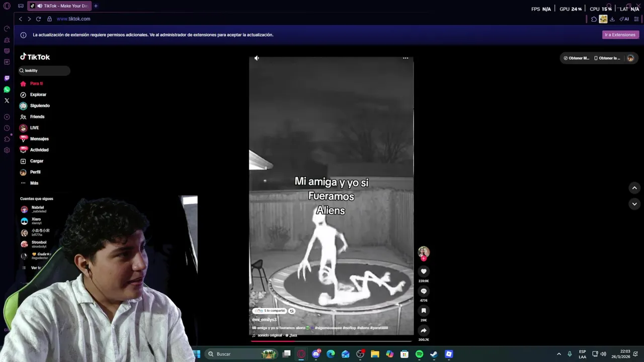Viewport: 644px width, 362px height.
Task: Click 'Ir a Extensiones' button
Action: 620,35
